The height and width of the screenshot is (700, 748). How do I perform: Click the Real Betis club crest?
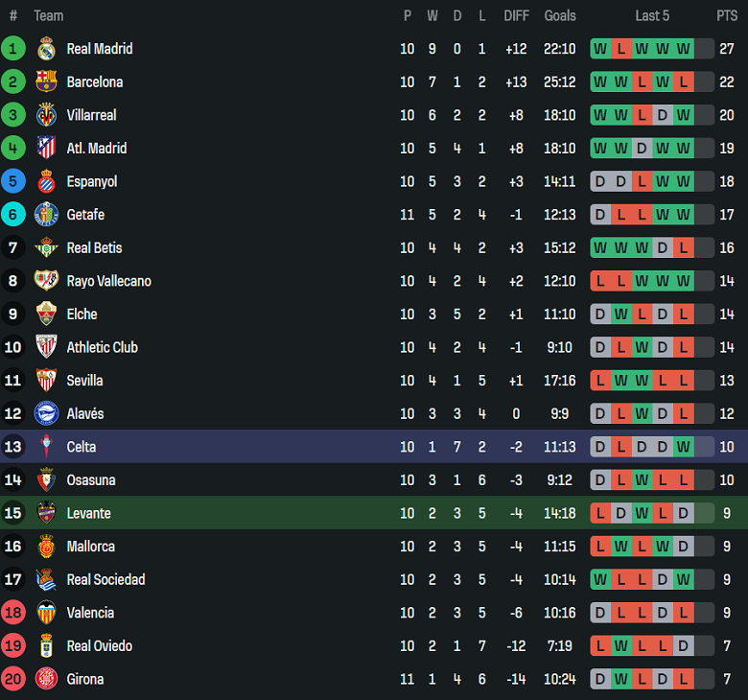point(46,248)
